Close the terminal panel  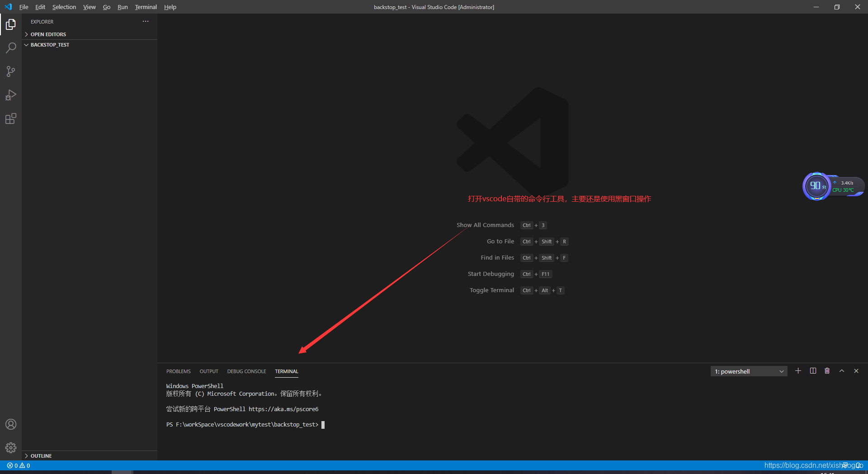856,371
